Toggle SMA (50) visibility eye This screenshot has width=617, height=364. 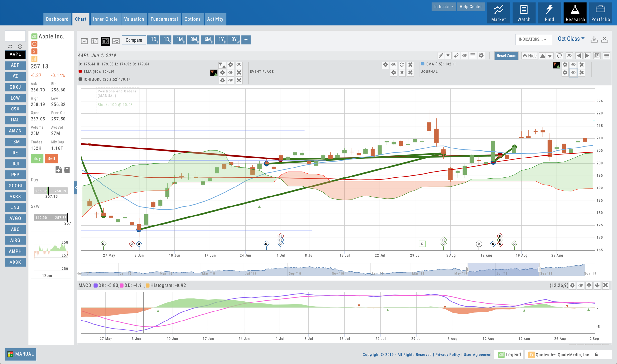(x=231, y=72)
